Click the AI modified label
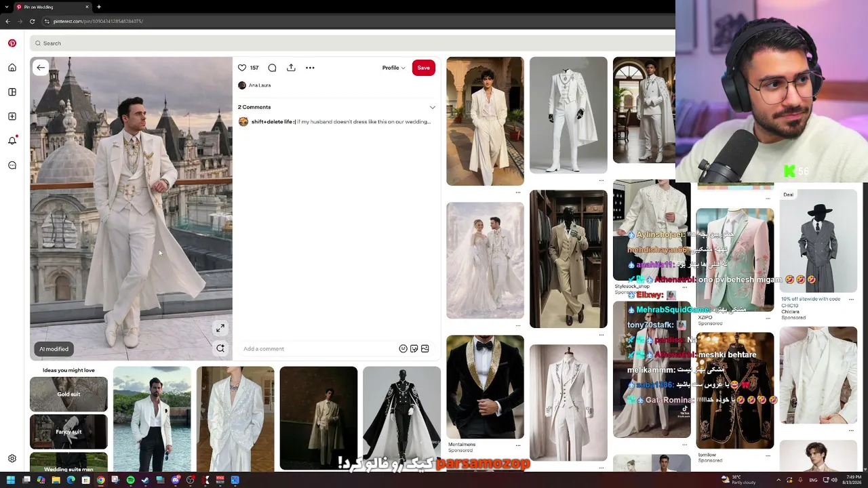The height and width of the screenshot is (488, 868). pyautogui.click(x=54, y=349)
